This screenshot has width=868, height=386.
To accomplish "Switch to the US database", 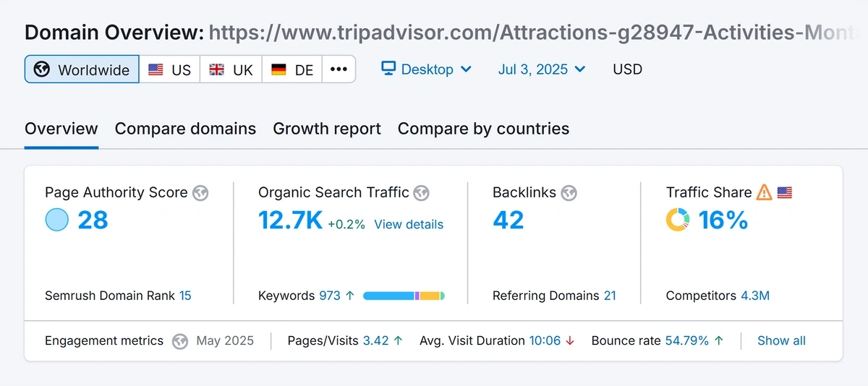I will (170, 69).
